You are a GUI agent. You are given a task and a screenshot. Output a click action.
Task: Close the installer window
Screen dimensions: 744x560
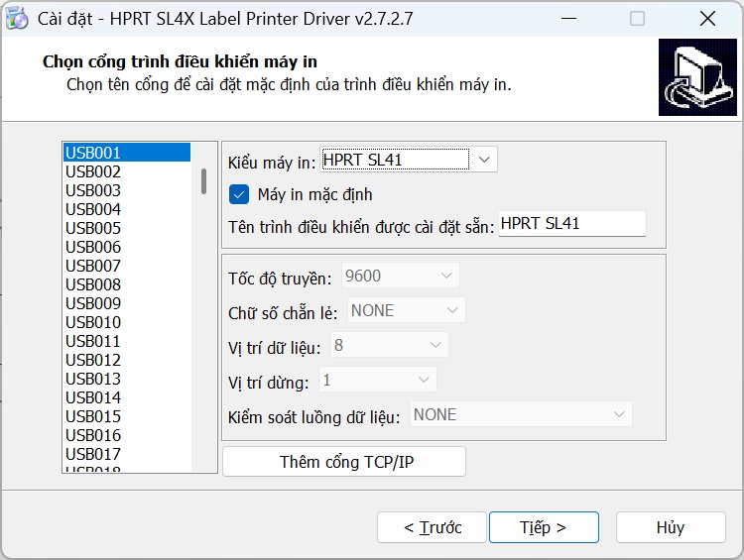click(x=706, y=19)
